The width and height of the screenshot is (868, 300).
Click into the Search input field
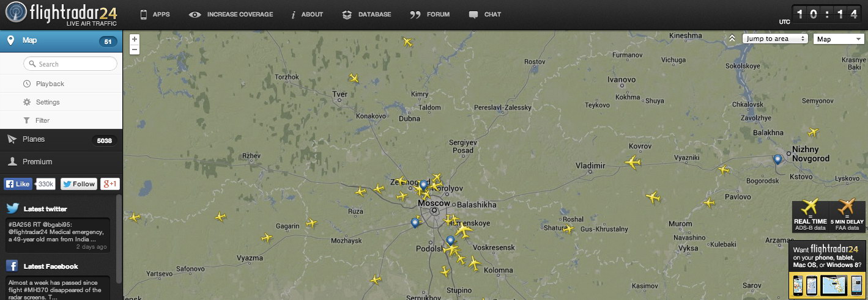click(70, 64)
